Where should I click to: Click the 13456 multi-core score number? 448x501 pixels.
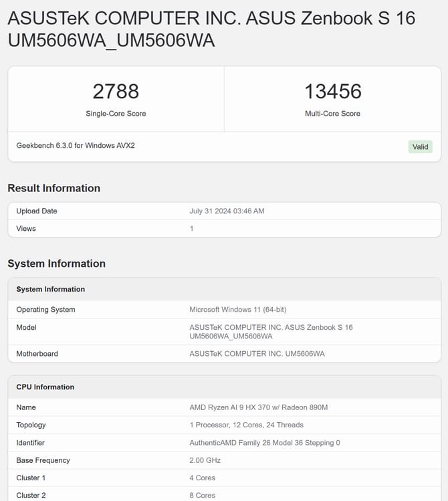tap(332, 92)
